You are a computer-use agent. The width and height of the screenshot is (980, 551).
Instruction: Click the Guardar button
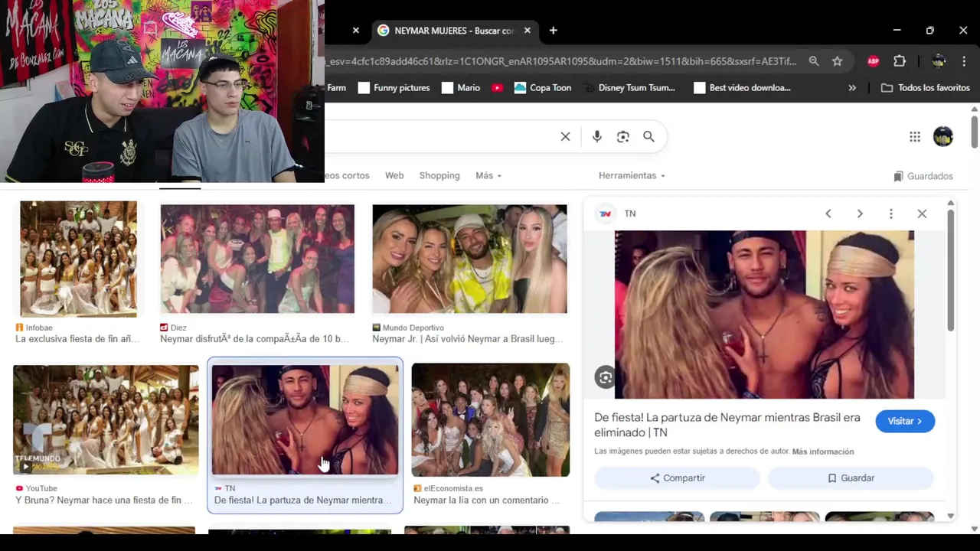[x=851, y=478]
